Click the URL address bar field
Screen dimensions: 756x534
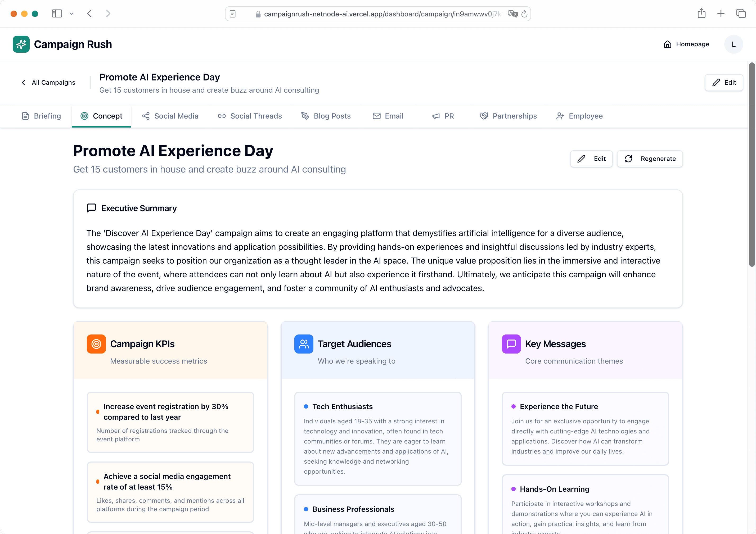(378, 14)
